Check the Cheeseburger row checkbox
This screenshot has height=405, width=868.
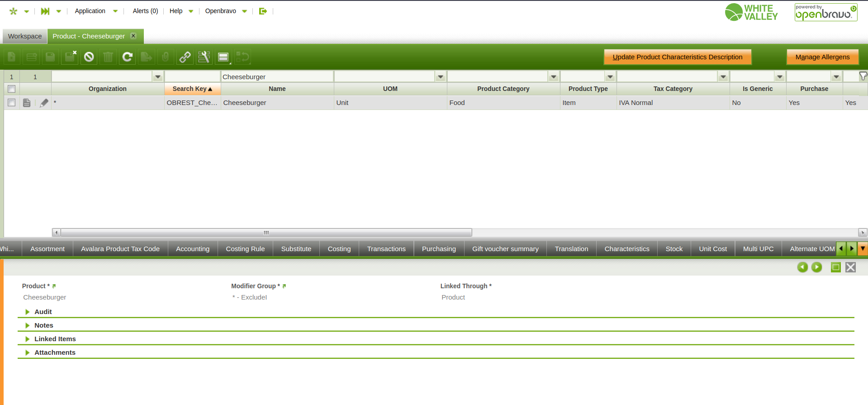point(12,103)
